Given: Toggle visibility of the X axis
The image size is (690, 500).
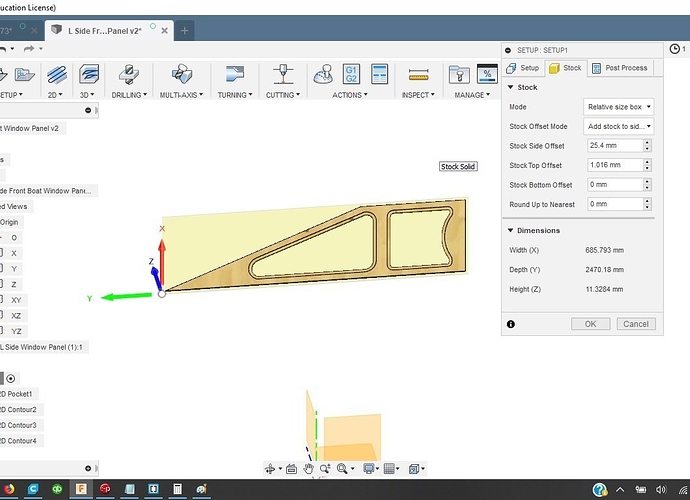Looking at the screenshot, I should [1, 253].
